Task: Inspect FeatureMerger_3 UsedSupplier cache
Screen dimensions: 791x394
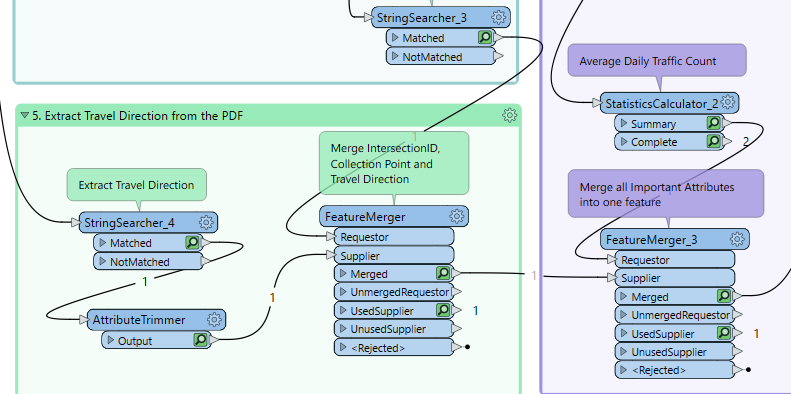Action: pos(724,333)
